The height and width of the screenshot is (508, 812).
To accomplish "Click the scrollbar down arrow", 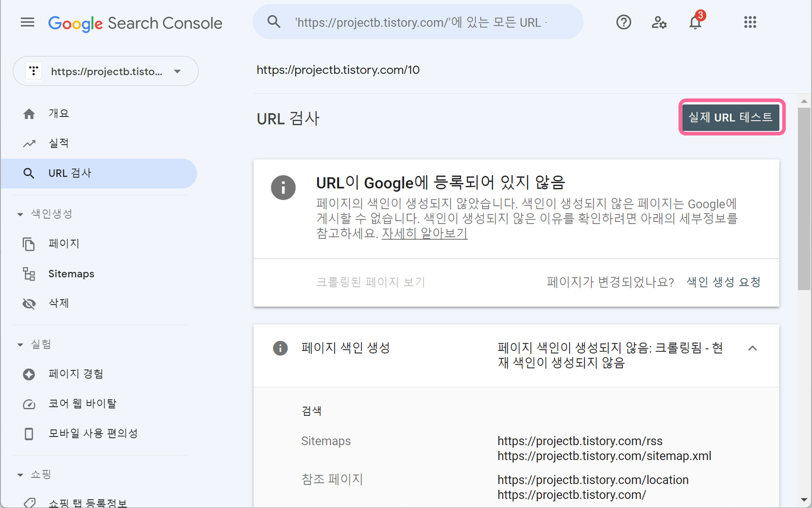I will (804, 500).
